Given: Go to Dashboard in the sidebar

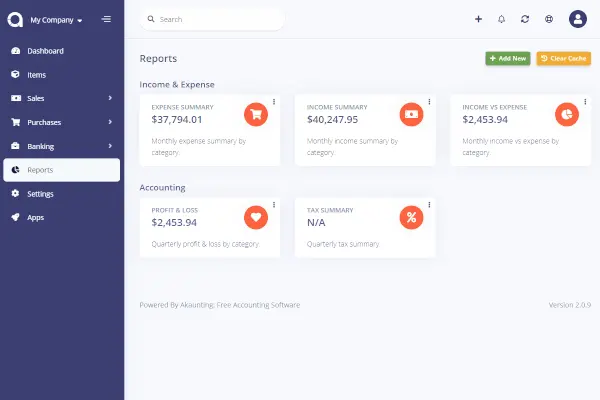Looking at the screenshot, I should click(45, 51).
